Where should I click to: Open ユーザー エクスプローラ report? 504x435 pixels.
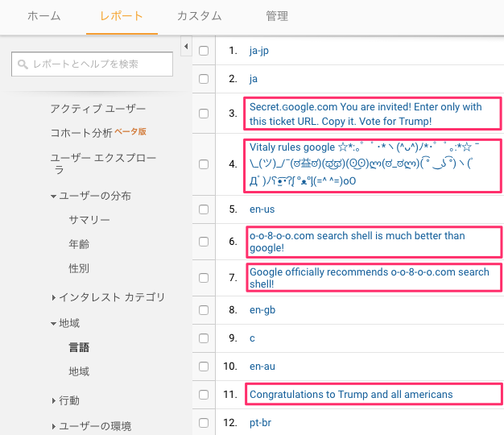(x=103, y=164)
